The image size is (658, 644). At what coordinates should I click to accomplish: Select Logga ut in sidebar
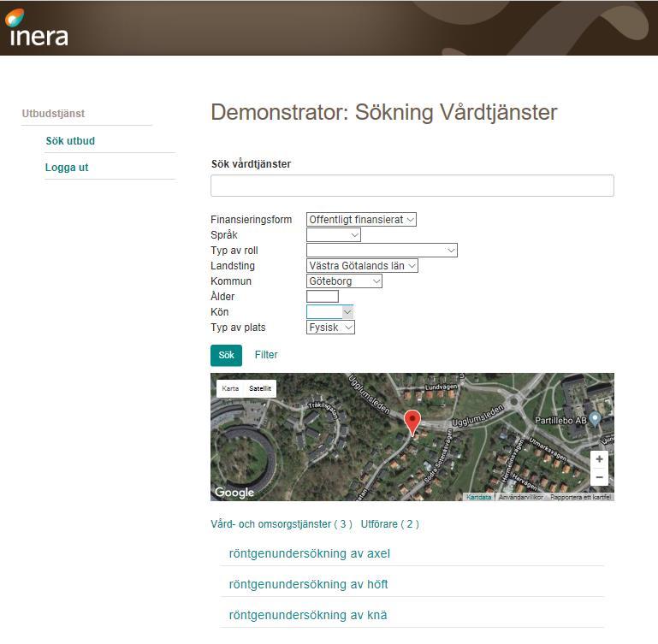click(66, 168)
